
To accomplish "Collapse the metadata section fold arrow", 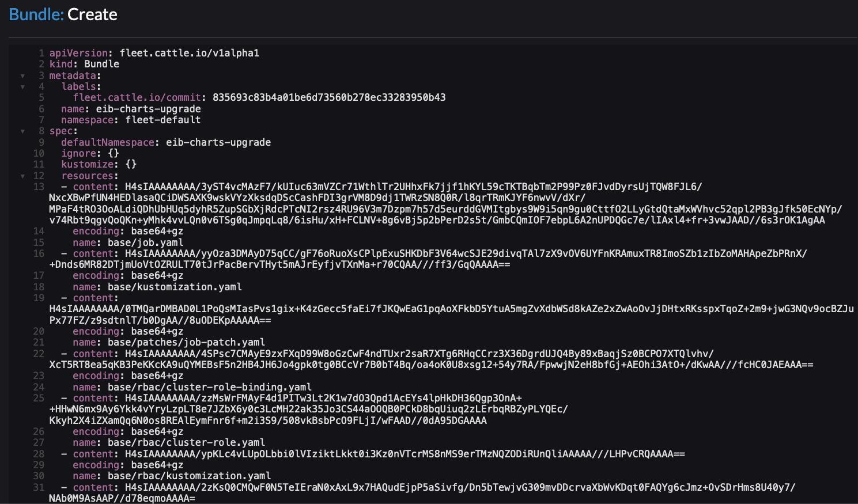I will (x=22, y=75).
